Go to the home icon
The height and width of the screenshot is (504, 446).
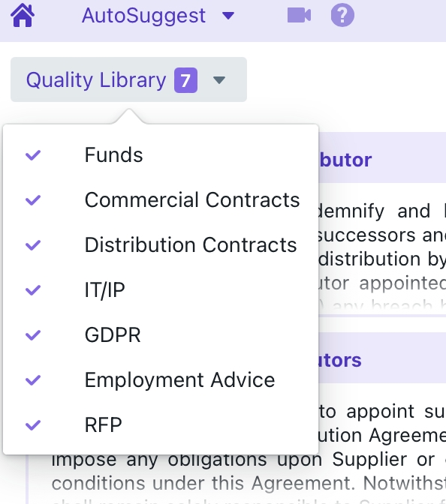pyautogui.click(x=23, y=15)
